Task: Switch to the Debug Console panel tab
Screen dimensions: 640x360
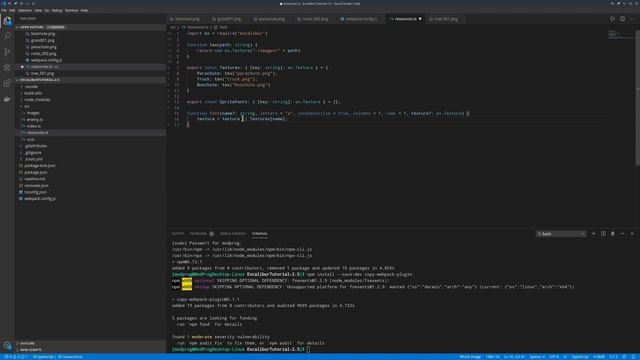Action: click(233, 234)
